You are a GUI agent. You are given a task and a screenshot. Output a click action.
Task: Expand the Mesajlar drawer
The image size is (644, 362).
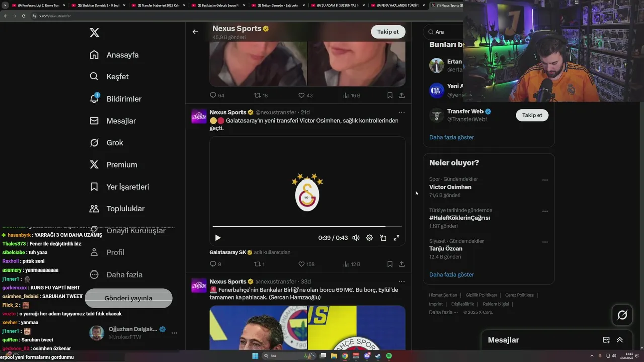[x=620, y=340]
